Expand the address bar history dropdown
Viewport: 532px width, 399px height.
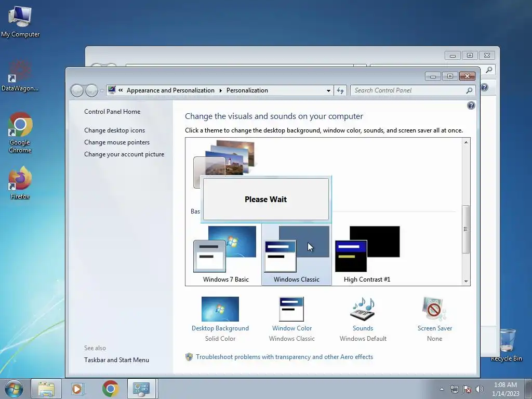click(x=328, y=90)
